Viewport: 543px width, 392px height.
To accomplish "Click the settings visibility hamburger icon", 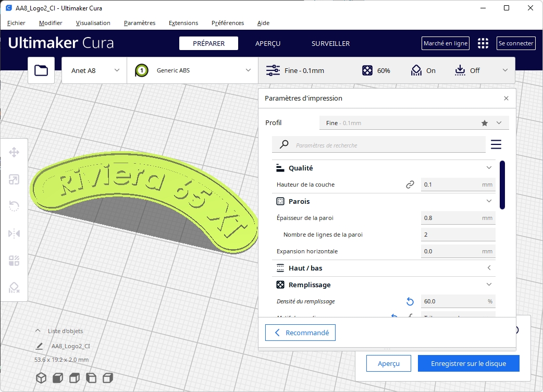I will 496,144.
